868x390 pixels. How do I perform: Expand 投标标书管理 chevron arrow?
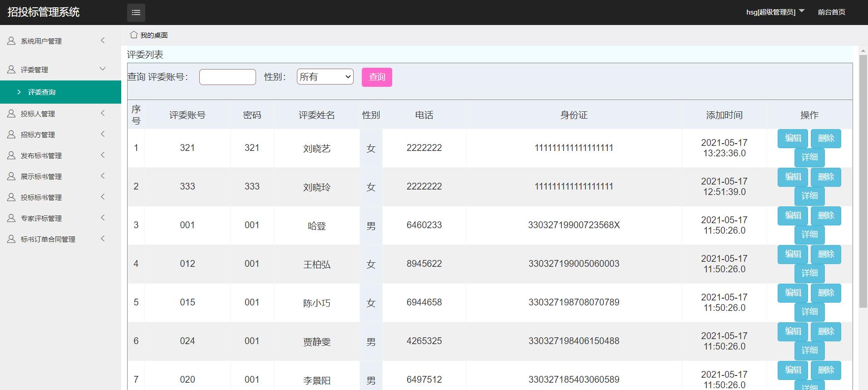pyautogui.click(x=103, y=197)
